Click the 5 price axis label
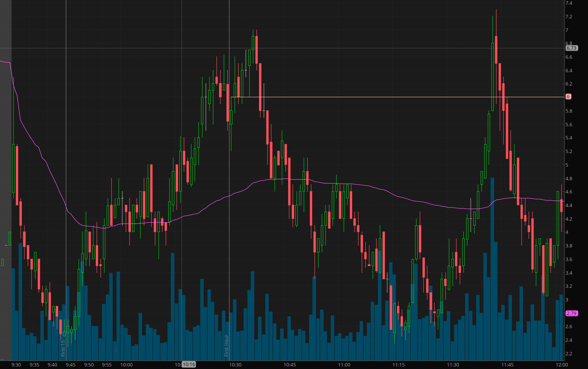Screen dimensions: 588x369 tap(567, 165)
